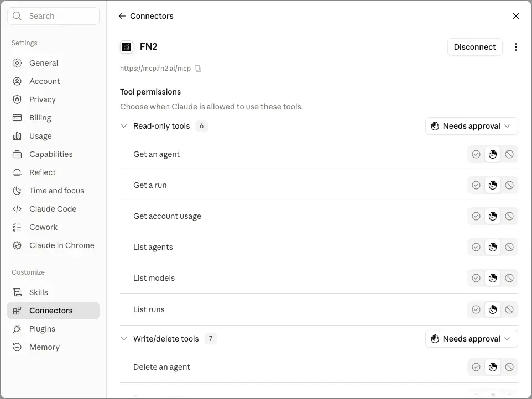Go to Cowork settings
The width and height of the screenshot is (532, 399).
(x=53, y=227)
